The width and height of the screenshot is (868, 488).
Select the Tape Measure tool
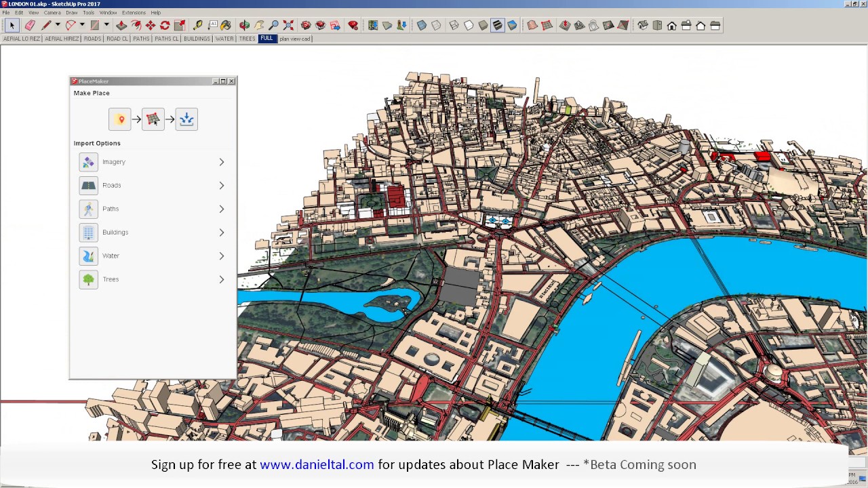[197, 25]
